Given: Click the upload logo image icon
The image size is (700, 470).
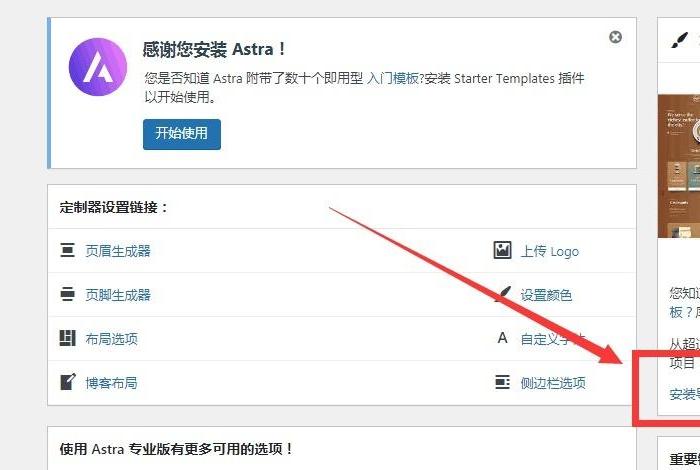Looking at the screenshot, I should click(502, 250).
